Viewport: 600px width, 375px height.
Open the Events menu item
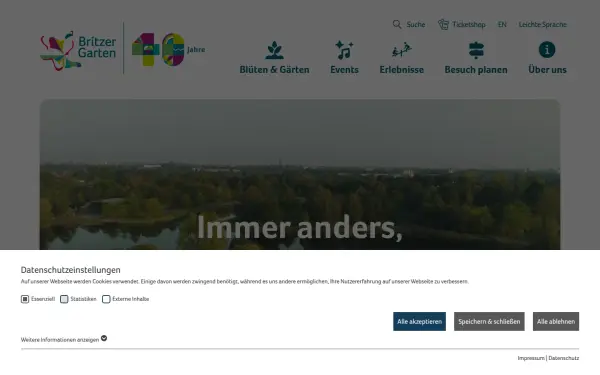tap(344, 70)
